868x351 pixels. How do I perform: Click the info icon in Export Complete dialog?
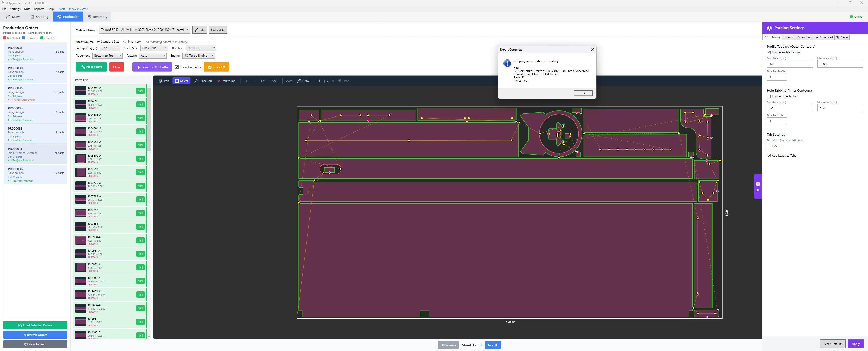pos(507,63)
